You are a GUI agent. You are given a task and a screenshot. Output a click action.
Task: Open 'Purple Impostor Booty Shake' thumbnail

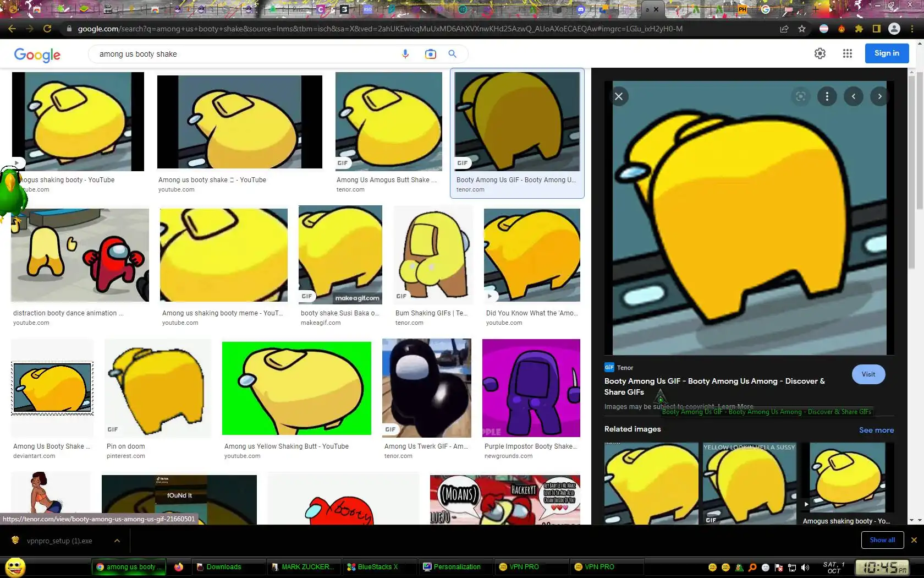pyautogui.click(x=531, y=388)
